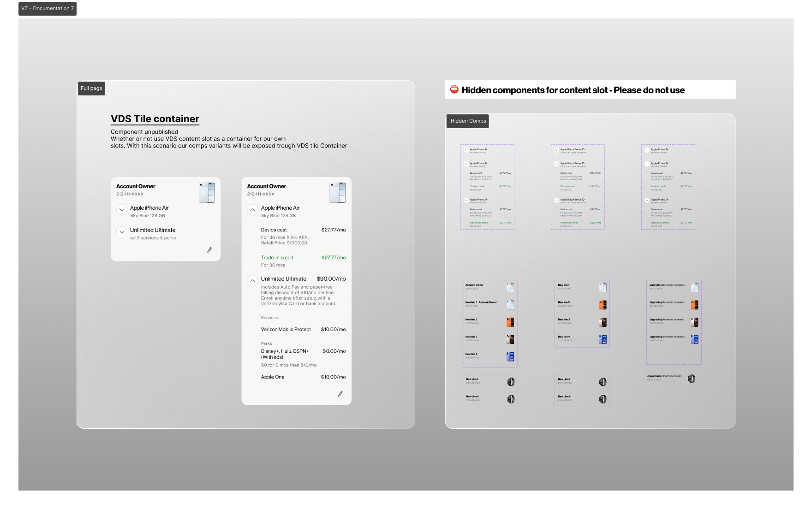
Task: Click the iPhone thumbnail on the collapsed Account Owner card
Action: 206,192
